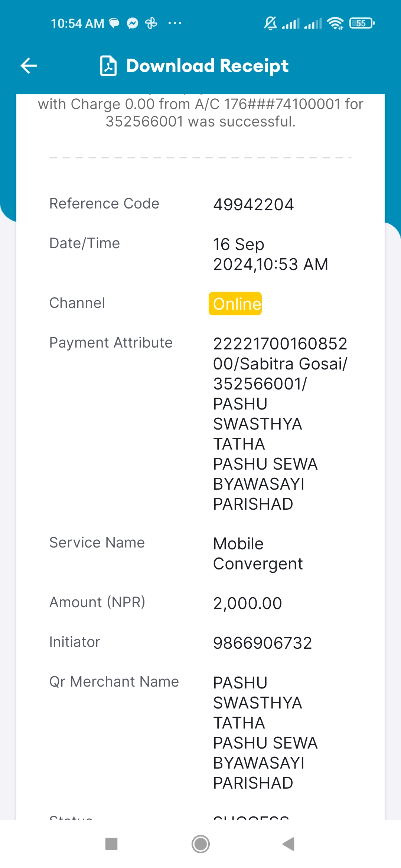This screenshot has height=868, width=401.
Task: Tap the battery indicator showing 55
Action: (362, 23)
